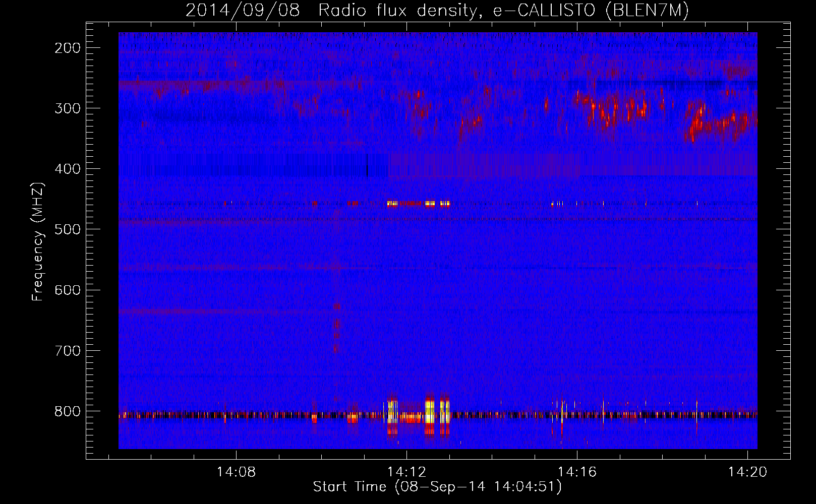Click the 500 frequency tick label
816x504 pixels.
coord(67,229)
